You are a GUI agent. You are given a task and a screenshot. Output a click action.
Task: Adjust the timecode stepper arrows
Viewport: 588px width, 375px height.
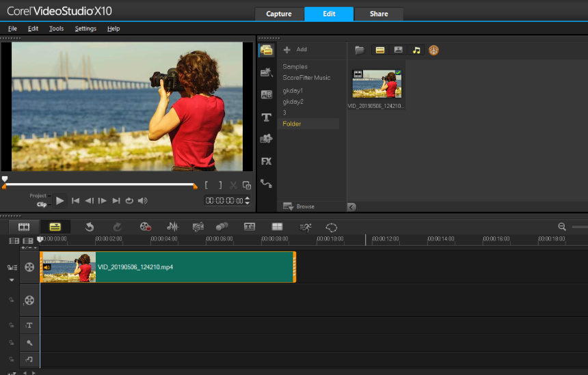(x=247, y=201)
